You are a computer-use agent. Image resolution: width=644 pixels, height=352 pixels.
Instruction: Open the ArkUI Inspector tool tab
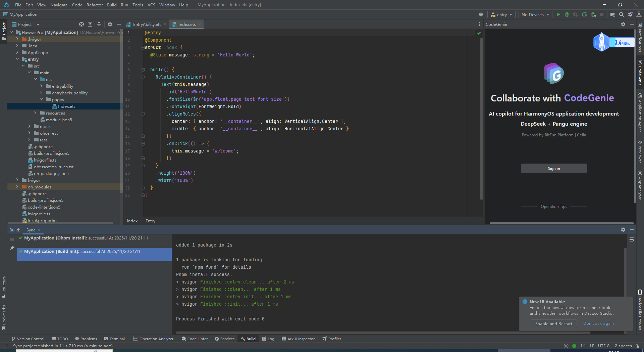tap(298, 339)
